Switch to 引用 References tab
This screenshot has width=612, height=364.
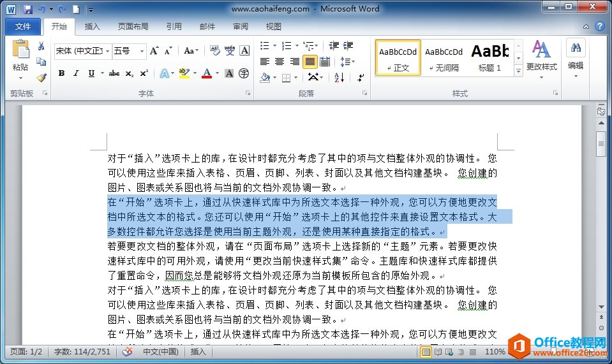(x=174, y=27)
